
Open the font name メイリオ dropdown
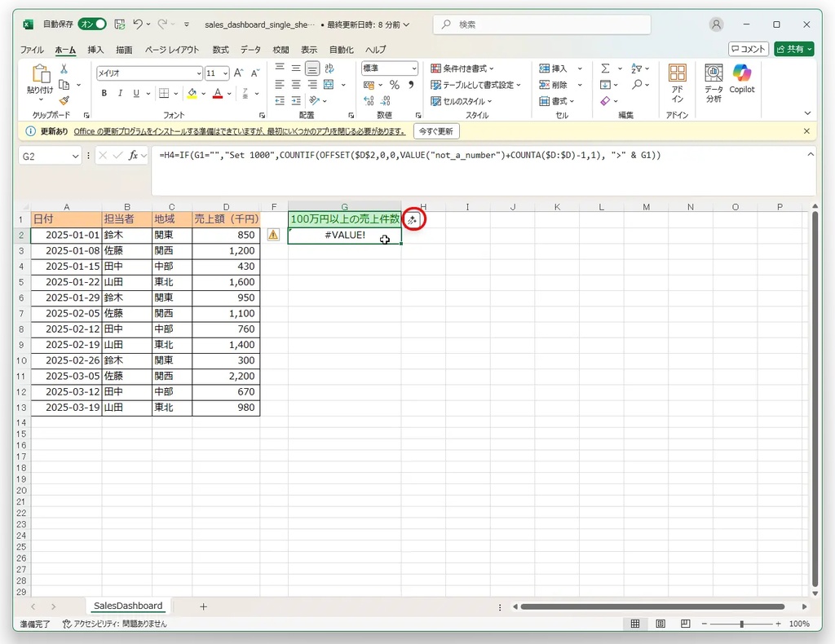pos(197,73)
